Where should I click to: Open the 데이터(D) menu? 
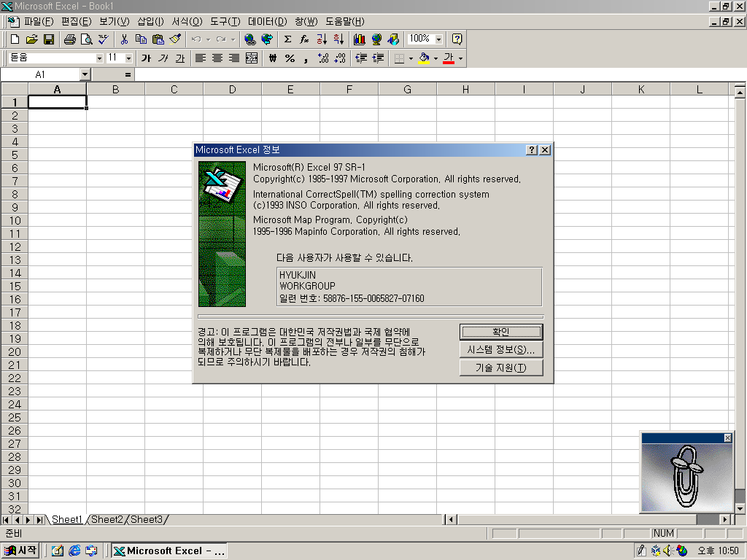267,21
